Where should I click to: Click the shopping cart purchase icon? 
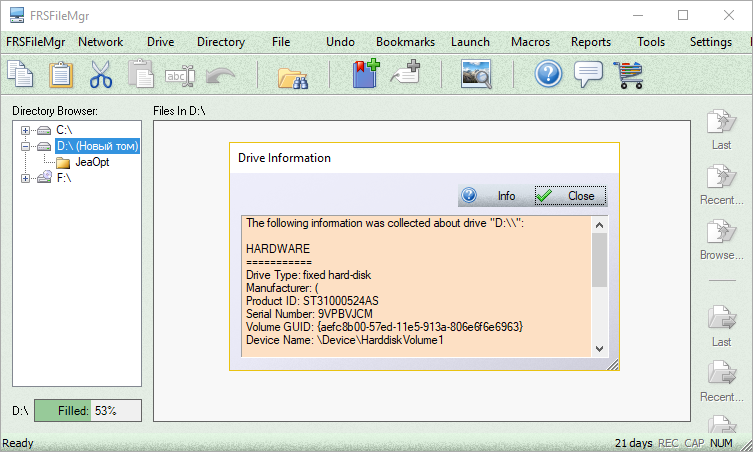pos(628,75)
